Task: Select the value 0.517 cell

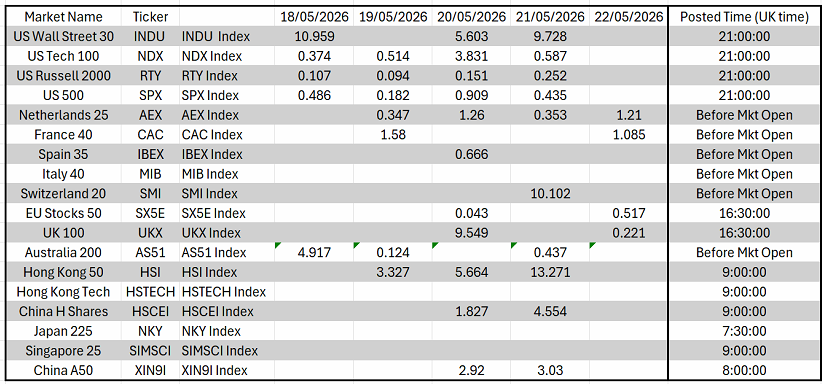Action: point(629,214)
